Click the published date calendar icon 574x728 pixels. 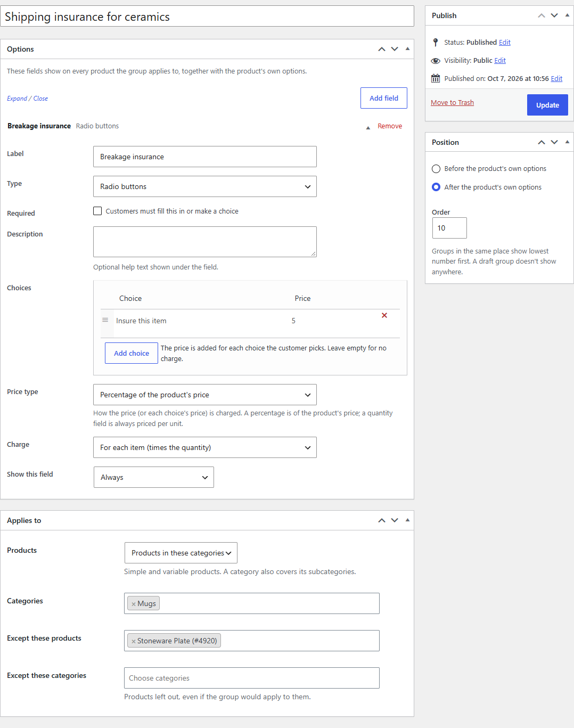(x=436, y=78)
